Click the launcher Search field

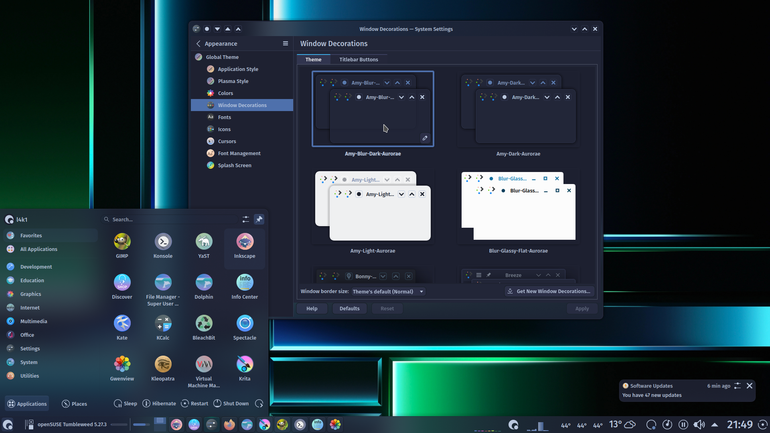[x=170, y=219]
